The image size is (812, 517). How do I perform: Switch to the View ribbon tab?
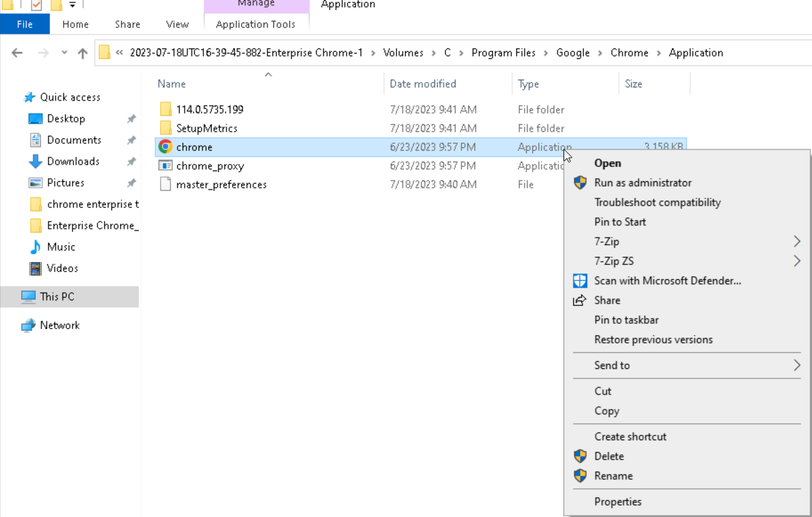(177, 24)
